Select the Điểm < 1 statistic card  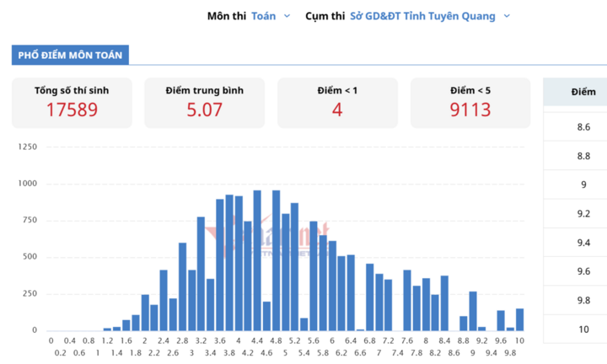pyautogui.click(x=337, y=103)
